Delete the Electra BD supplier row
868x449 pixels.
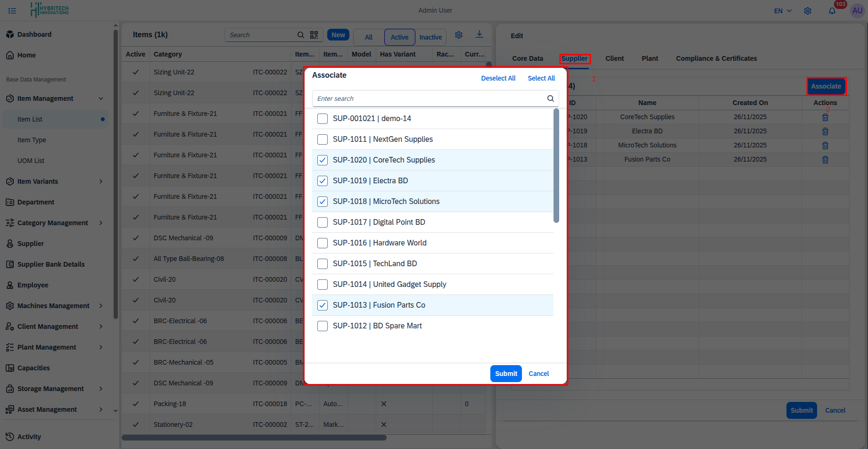825,131
